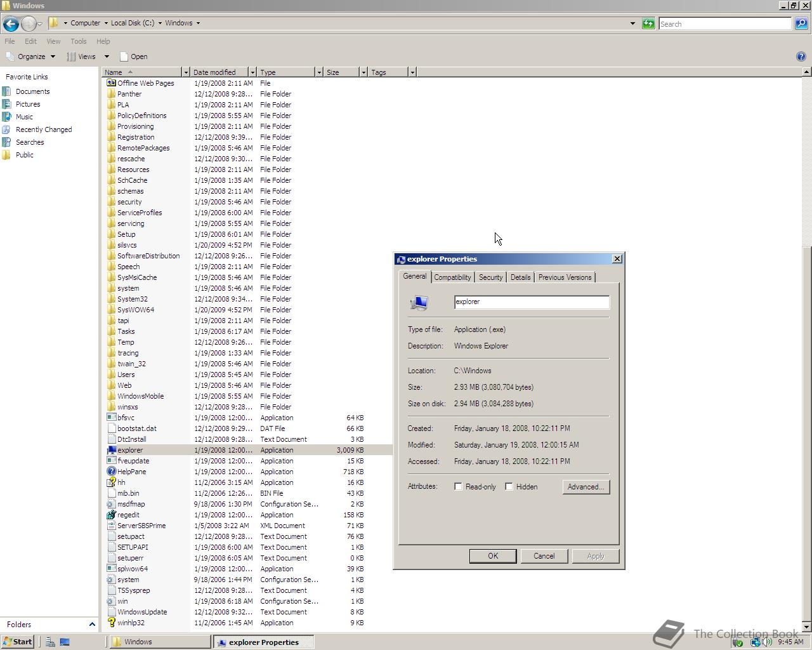Click the explorer file name field

pos(532,302)
